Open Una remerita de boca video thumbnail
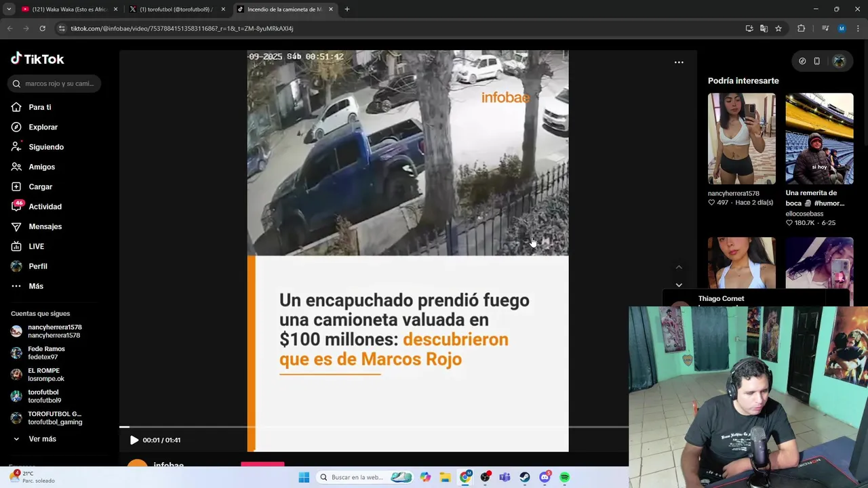Screen dimensions: 868x488 click(819, 139)
